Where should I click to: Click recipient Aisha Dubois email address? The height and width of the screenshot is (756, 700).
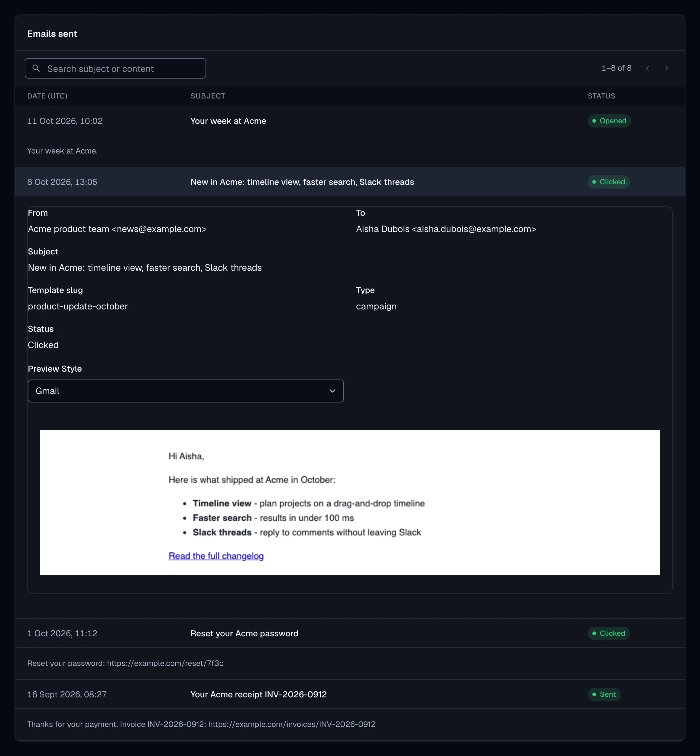(x=446, y=229)
